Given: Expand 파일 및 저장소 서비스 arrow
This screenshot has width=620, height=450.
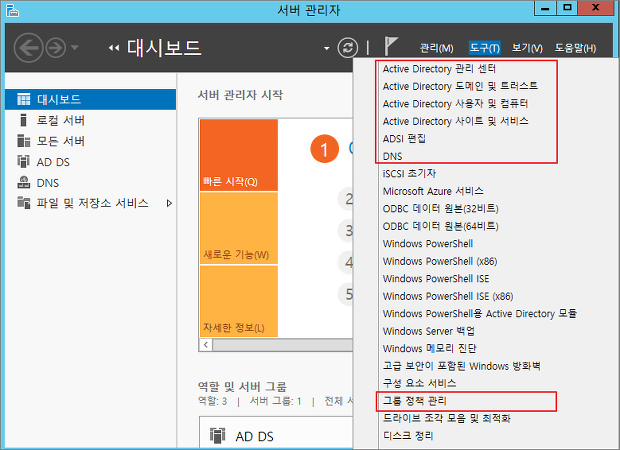Looking at the screenshot, I should (x=169, y=203).
